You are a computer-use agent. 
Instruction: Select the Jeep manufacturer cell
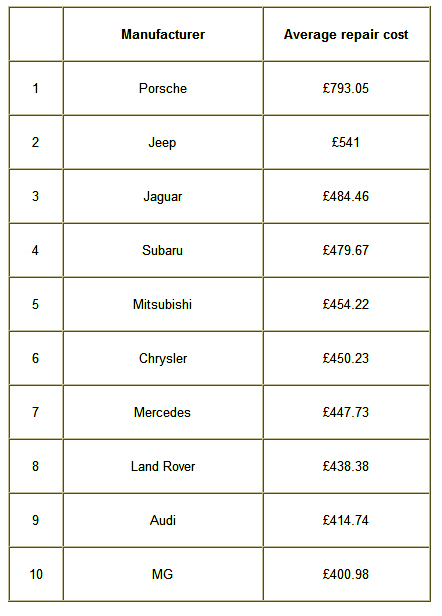coord(163,142)
